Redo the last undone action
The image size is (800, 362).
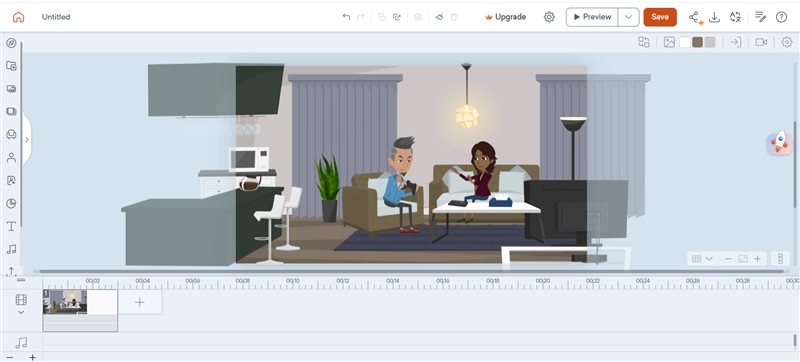tap(361, 17)
